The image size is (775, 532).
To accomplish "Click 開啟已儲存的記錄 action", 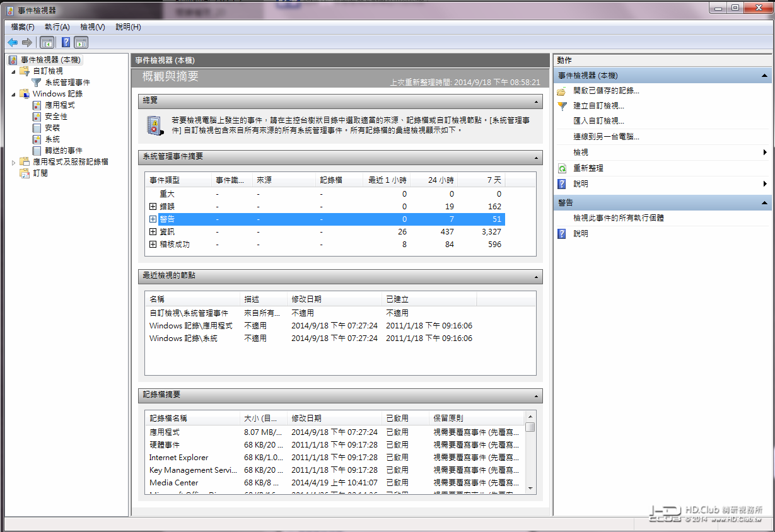I will 606,91.
